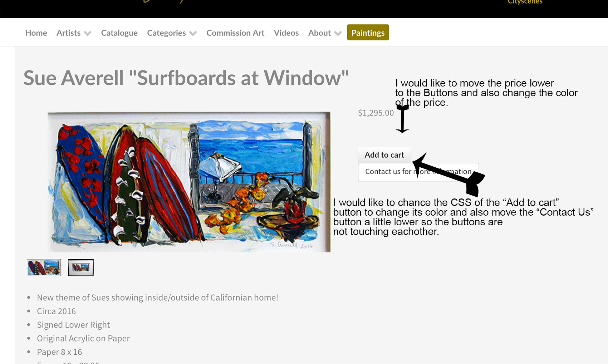Screen dimensions: 608x364
Task: Open the About menu
Action: click(319, 33)
